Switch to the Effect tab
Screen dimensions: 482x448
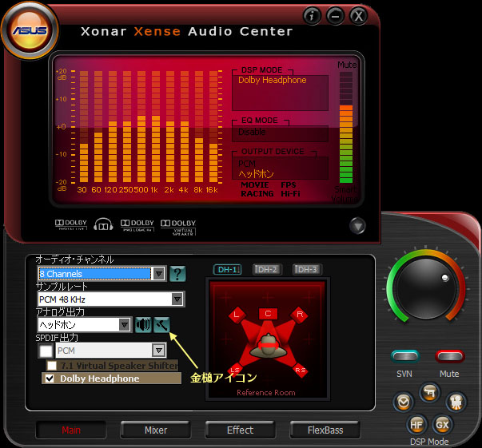pos(241,430)
